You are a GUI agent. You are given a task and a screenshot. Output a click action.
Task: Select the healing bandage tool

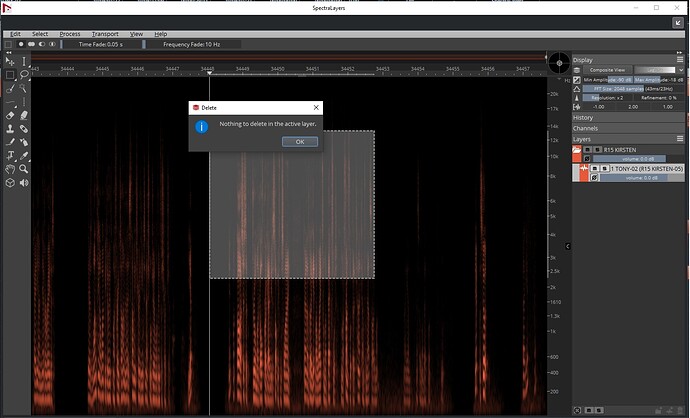pyautogui.click(x=24, y=129)
